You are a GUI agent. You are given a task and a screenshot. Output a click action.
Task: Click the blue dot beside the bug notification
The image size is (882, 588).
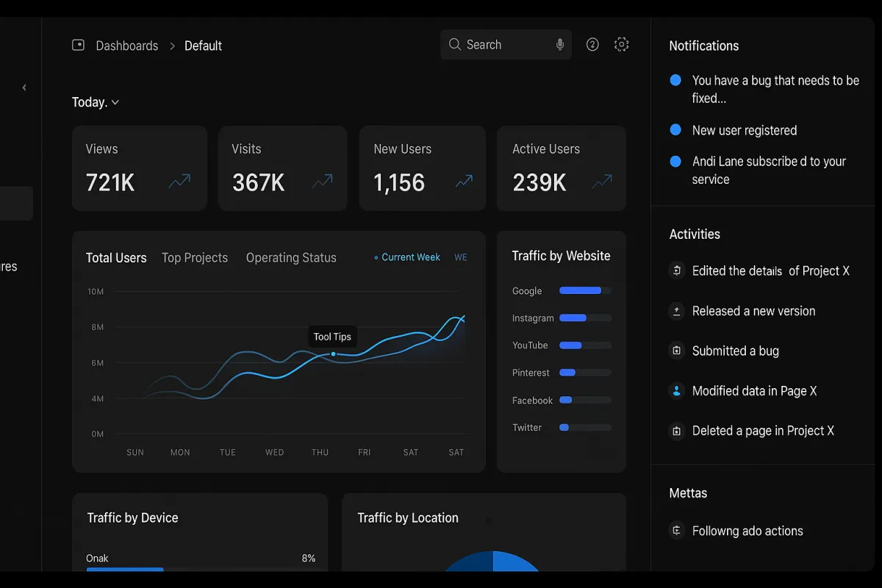(675, 80)
